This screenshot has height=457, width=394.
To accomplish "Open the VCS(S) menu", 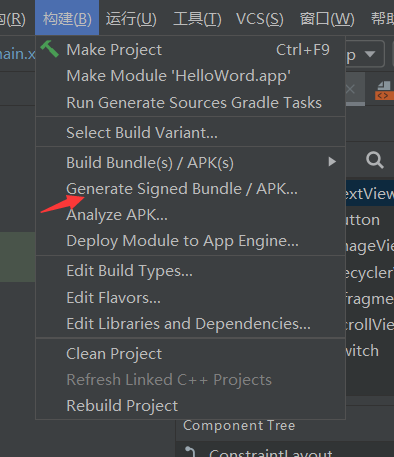I will point(260,18).
